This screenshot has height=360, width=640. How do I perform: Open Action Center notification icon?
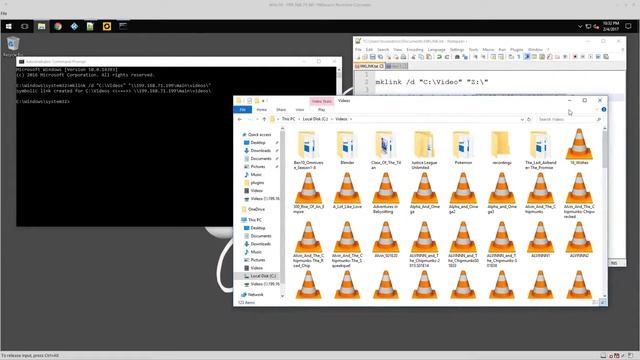628,26
